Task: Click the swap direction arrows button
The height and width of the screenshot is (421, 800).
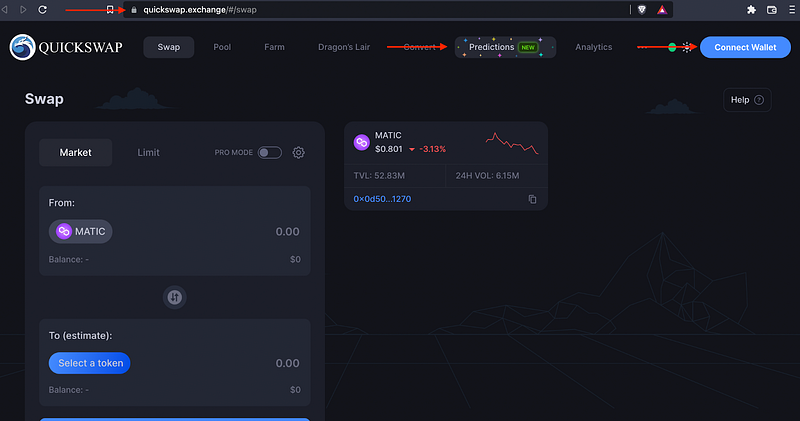Action: pos(174,297)
